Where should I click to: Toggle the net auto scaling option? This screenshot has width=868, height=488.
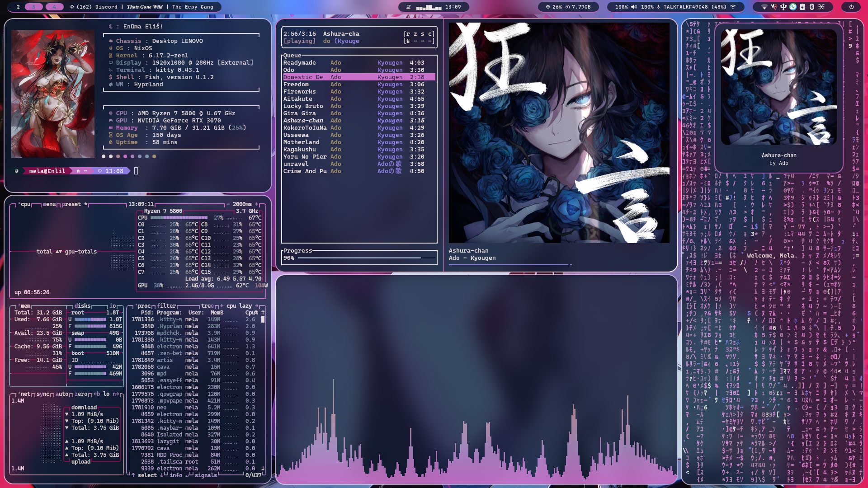tap(62, 394)
